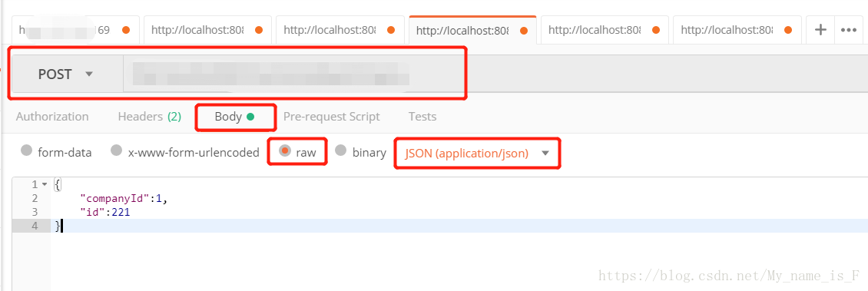Select the x-www-form-urlencoded radio option
Screen dimensions: 868x291
tap(116, 151)
